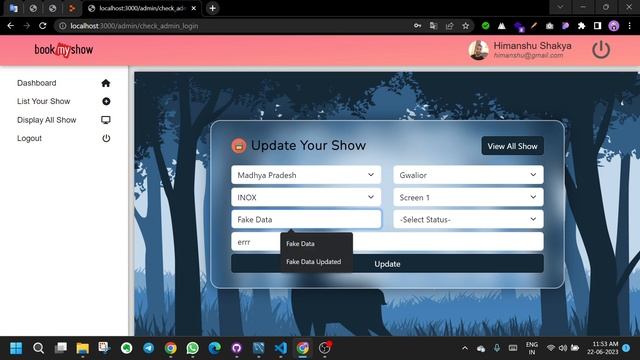Show hidden system tray icons
This screenshot has height=360, width=640.
[464, 348]
